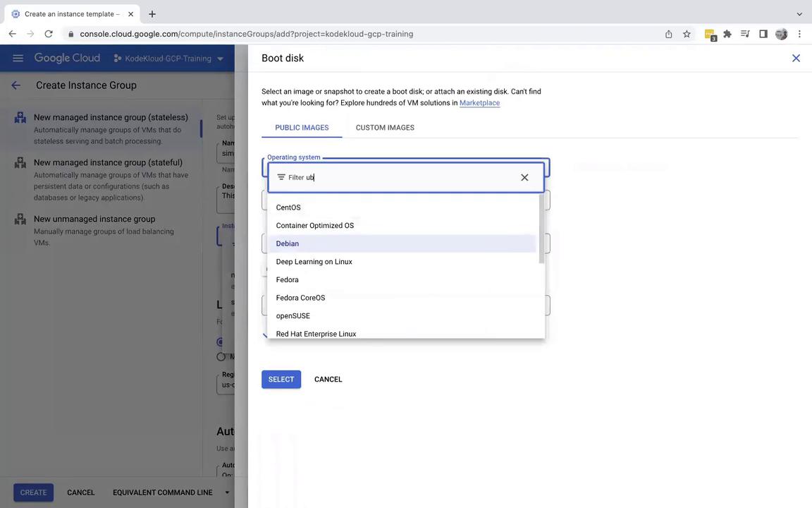This screenshot has width=812, height=508.
Task: Open the browser extensions puzzle icon
Action: pos(727,34)
